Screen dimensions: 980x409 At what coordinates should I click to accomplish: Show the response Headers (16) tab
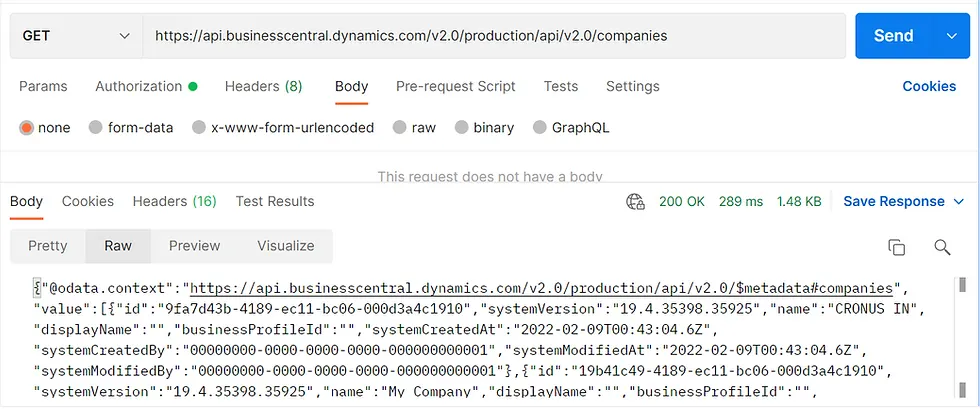[174, 201]
